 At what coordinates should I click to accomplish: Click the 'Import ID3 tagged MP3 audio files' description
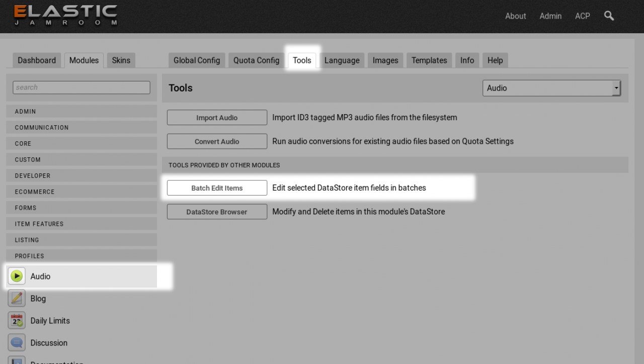click(365, 118)
